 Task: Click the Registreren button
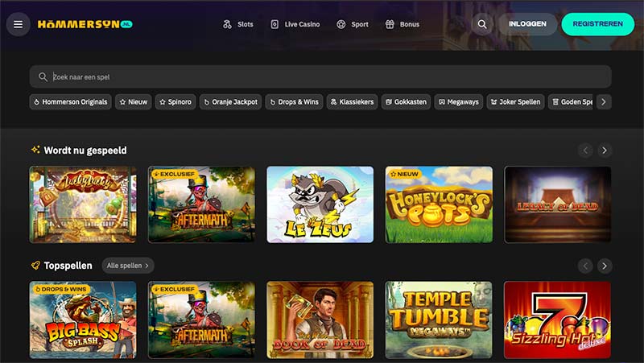(597, 24)
